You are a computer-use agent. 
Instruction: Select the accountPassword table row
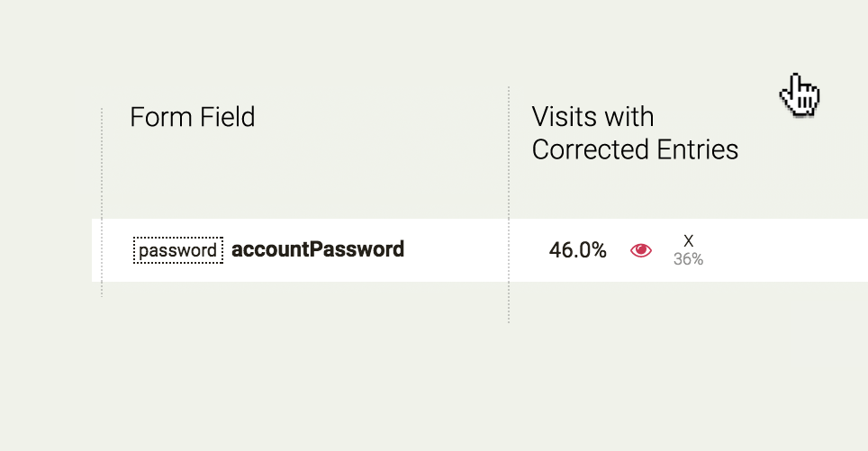coord(479,250)
